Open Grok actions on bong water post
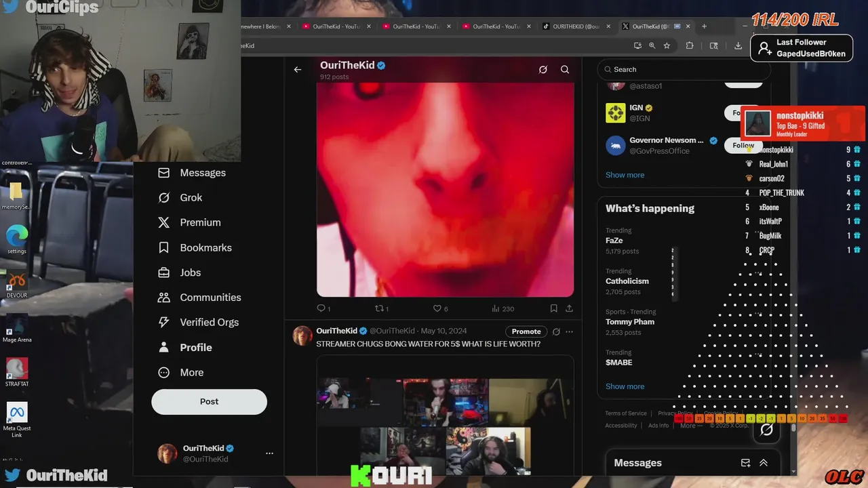 (x=556, y=331)
